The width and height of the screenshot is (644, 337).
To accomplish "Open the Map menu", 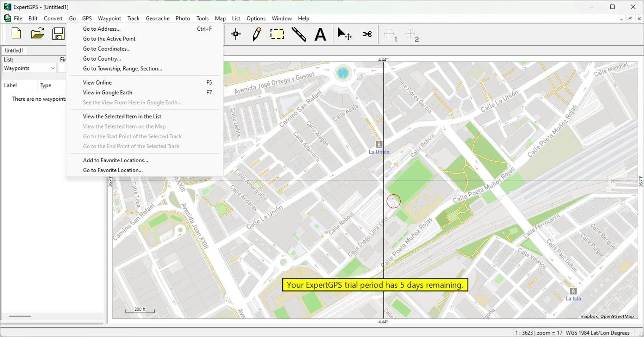I will (x=220, y=19).
